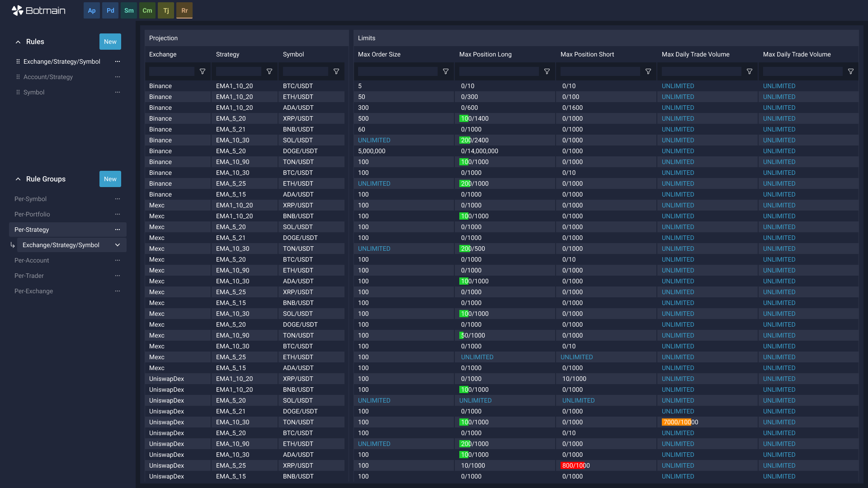
Task: Switch to the Ap tab
Action: tap(92, 10)
